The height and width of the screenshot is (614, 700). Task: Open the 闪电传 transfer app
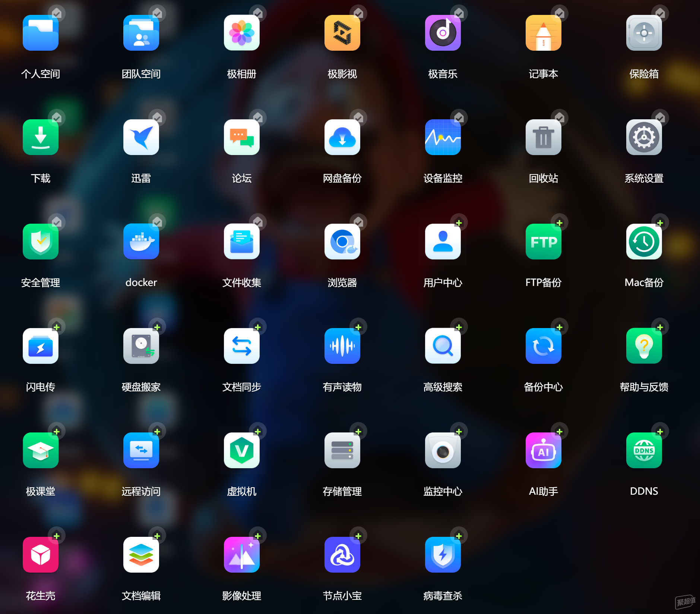[x=41, y=346]
